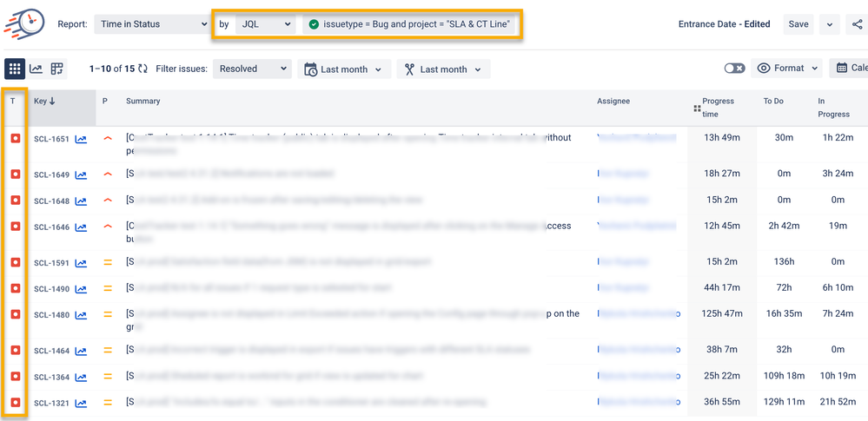Open chart icon for SCL-1480
This screenshot has width=868, height=421.
[x=81, y=315]
